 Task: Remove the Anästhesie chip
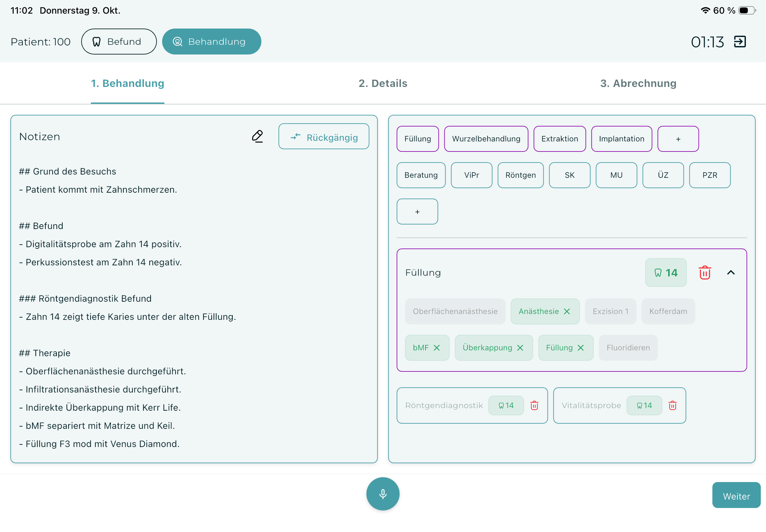567,311
